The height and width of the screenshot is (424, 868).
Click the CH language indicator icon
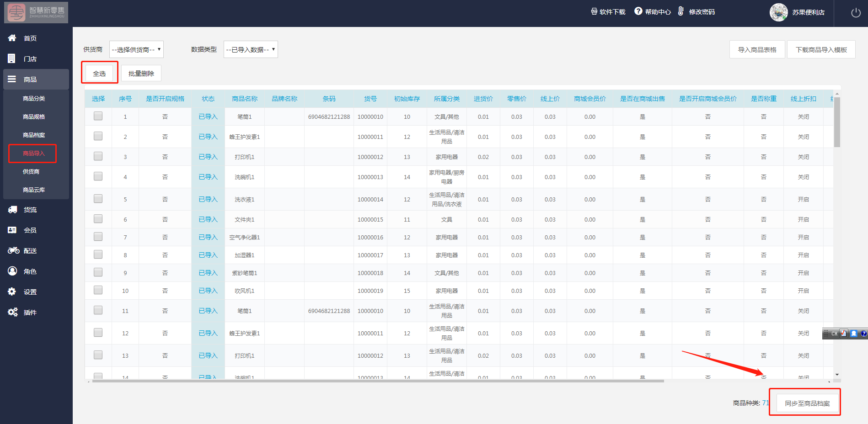tap(834, 334)
